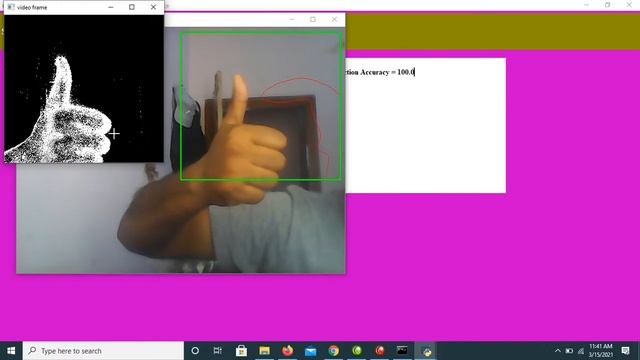This screenshot has width=640, height=360.
Task: Open File Explorer from the taskbar
Action: click(264, 351)
